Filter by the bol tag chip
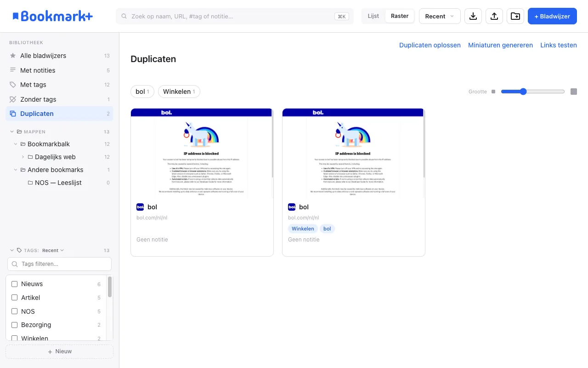 [x=142, y=92]
